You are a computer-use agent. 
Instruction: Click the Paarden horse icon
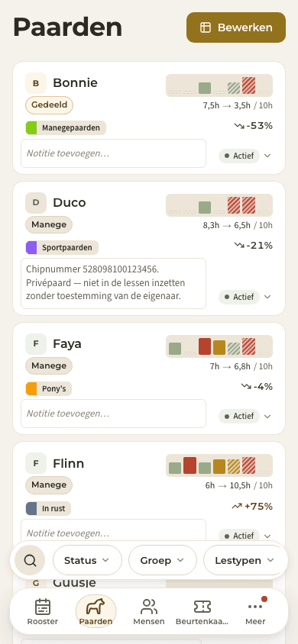tap(96, 606)
